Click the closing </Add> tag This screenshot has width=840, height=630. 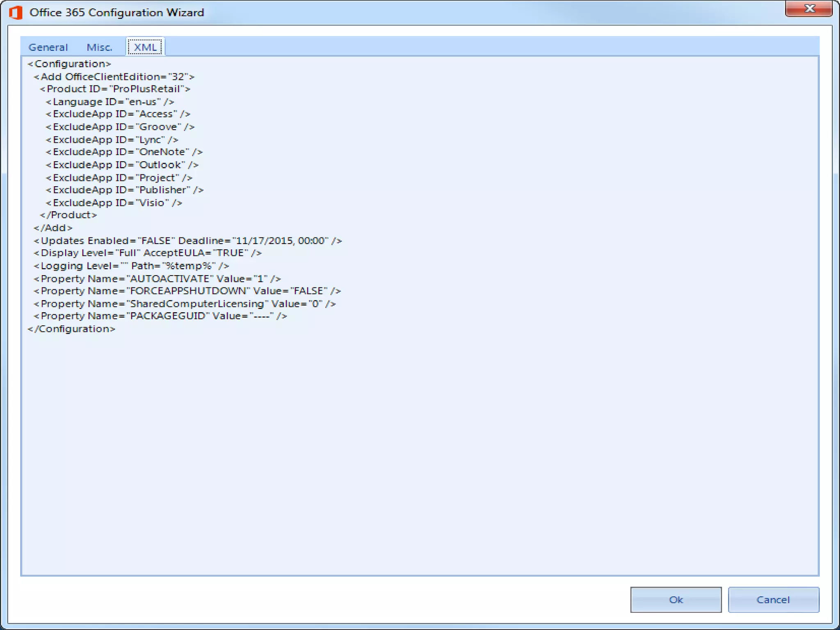coord(53,228)
